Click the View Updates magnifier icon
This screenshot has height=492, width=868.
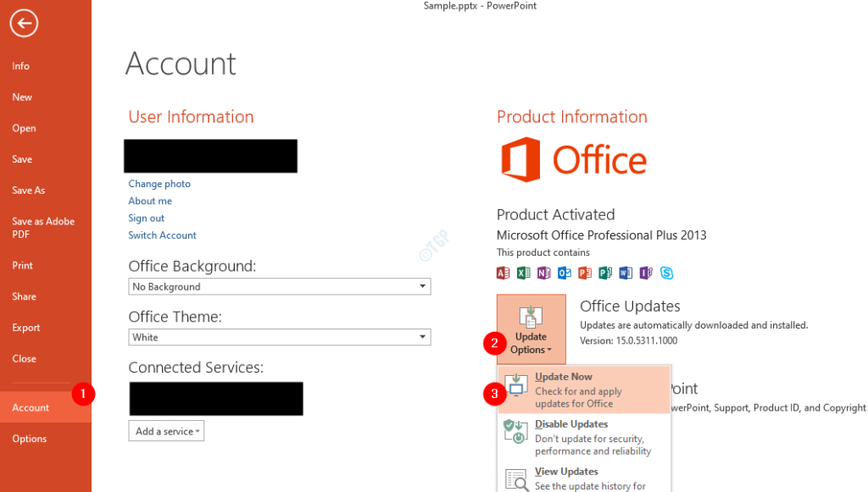pyautogui.click(x=515, y=478)
